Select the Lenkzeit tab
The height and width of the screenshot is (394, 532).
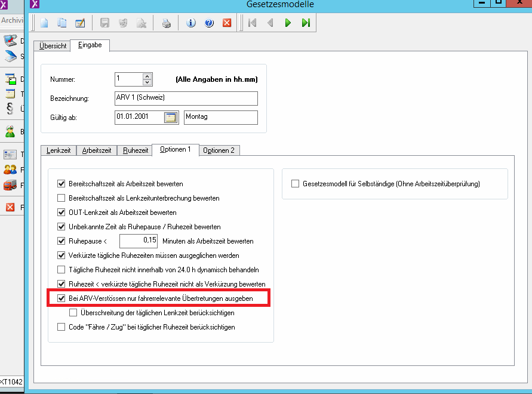(x=58, y=150)
